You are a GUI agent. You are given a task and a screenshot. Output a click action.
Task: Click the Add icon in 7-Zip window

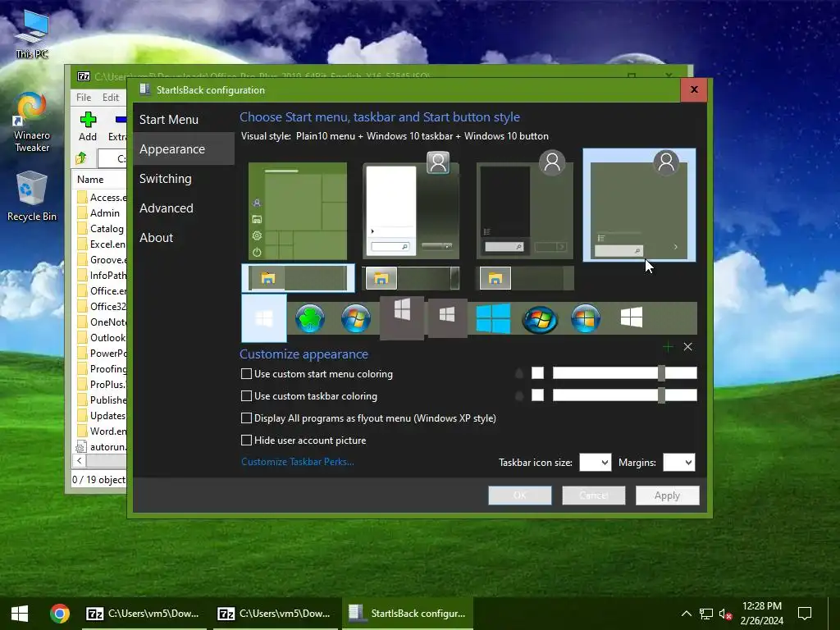click(88, 127)
